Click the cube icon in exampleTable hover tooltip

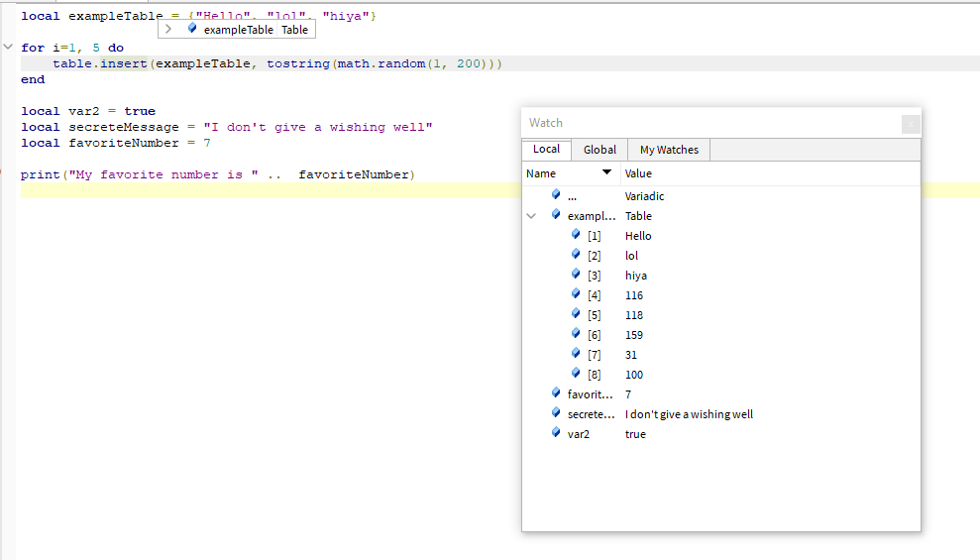pyautogui.click(x=192, y=29)
